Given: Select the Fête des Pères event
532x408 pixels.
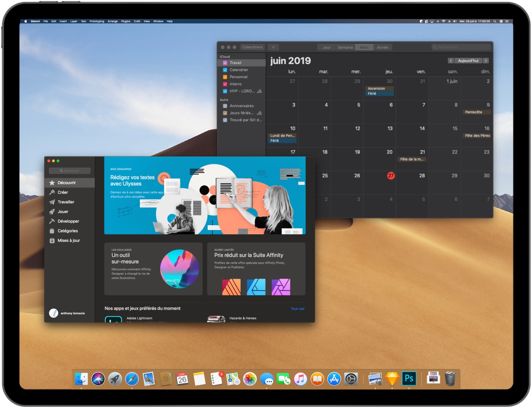Looking at the screenshot, I should (477, 136).
